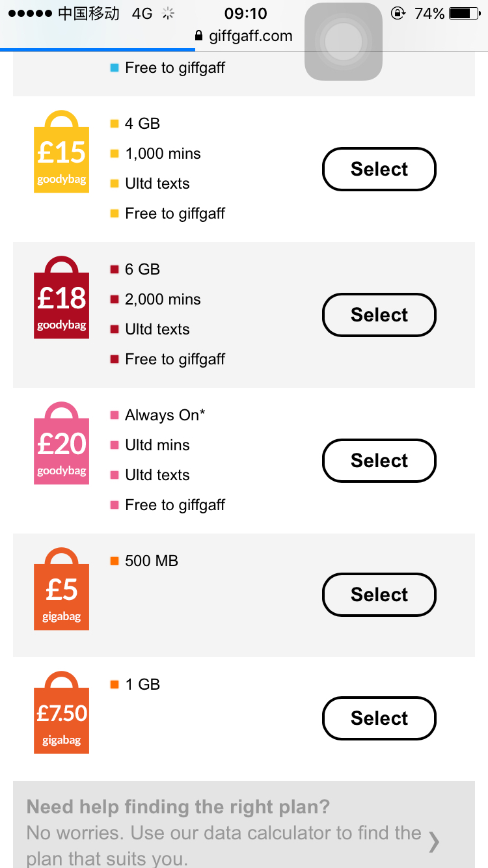This screenshot has width=488, height=868.
Task: Select the £15 goodybag plan
Action: coord(379,169)
